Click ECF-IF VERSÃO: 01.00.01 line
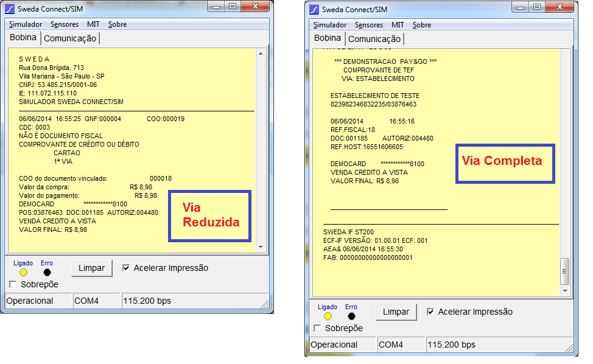The image size is (593, 364). pos(376,240)
